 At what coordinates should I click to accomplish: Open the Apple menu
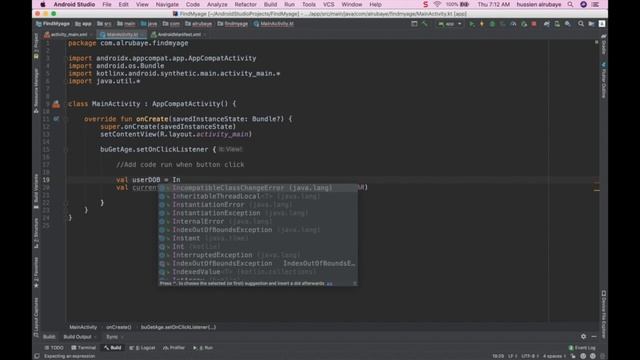pos(42,4)
